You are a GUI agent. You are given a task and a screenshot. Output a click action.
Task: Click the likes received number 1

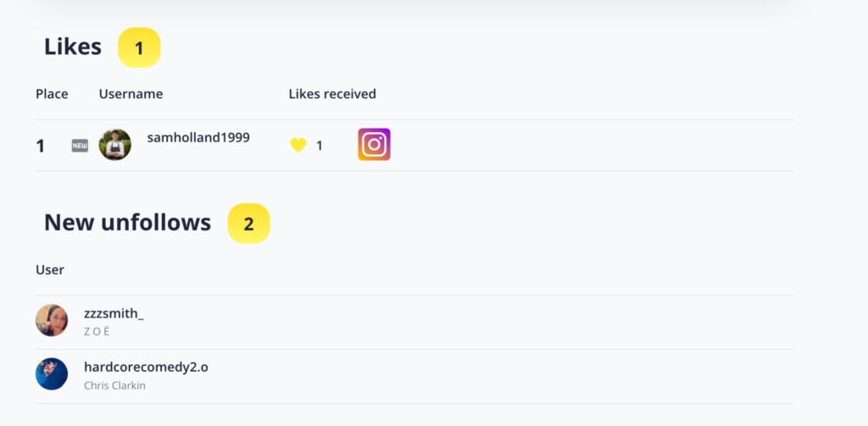(320, 146)
